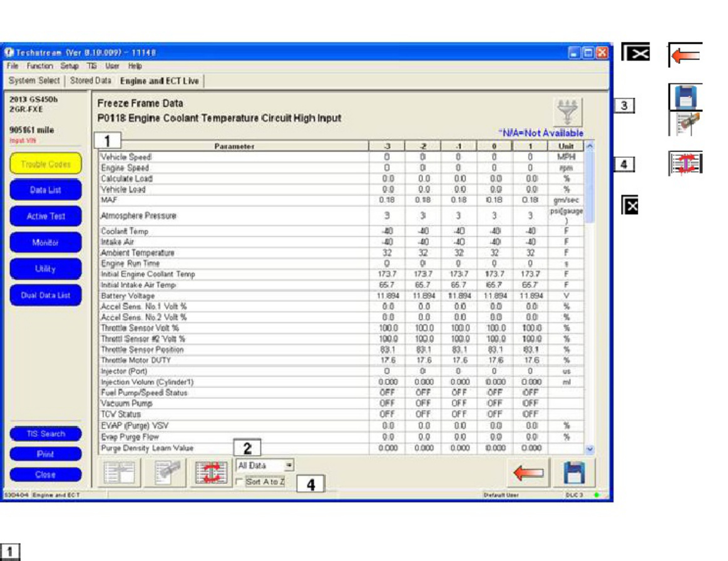Select the Atmosphere Pressure row

(x=342, y=215)
